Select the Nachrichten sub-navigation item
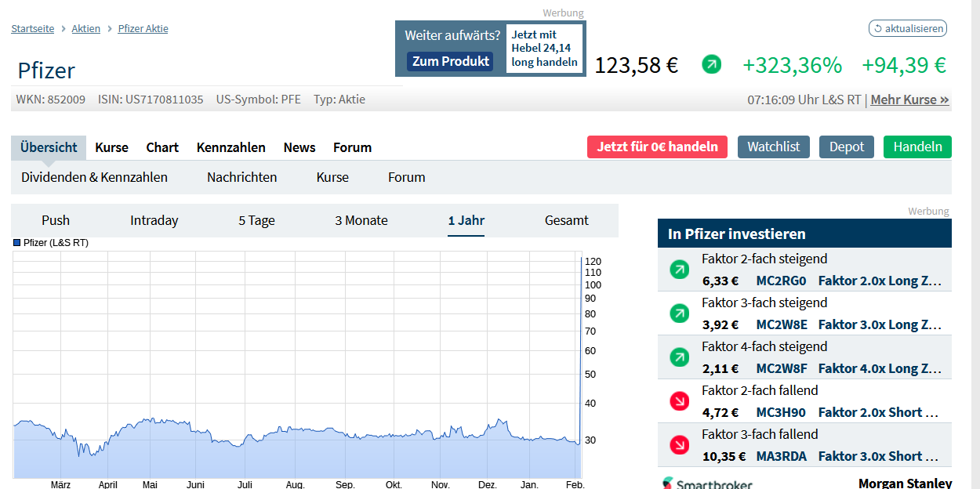 coord(242,177)
